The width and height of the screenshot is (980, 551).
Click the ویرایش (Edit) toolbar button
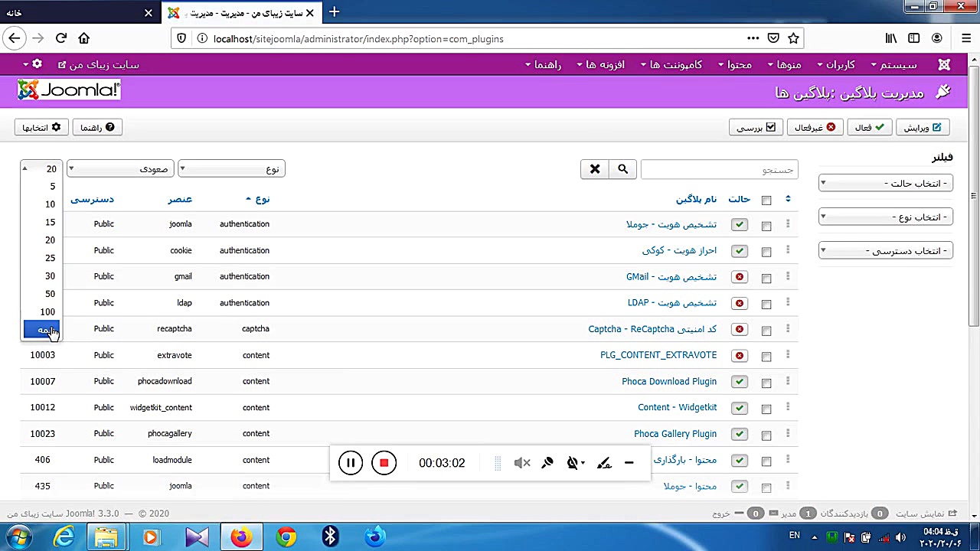tap(923, 128)
